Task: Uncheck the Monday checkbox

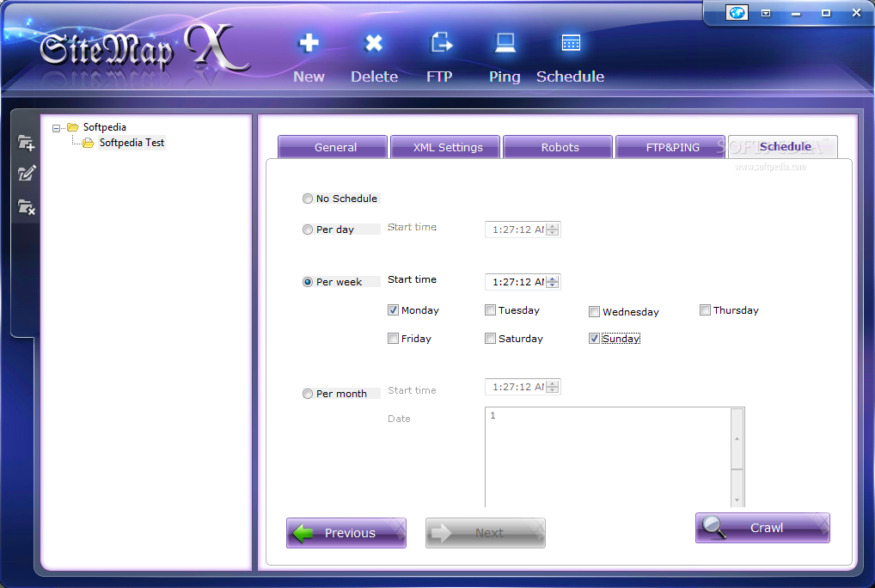Action: click(x=393, y=310)
